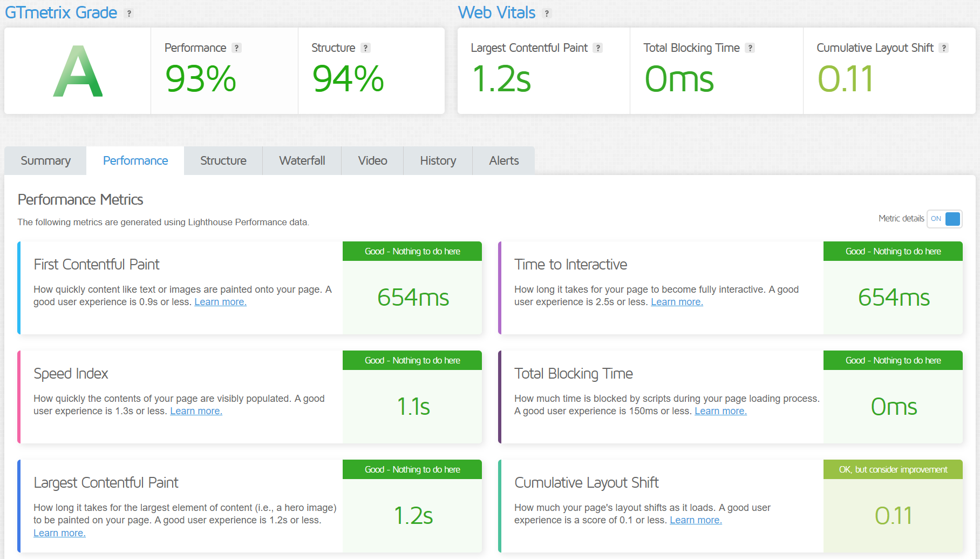Click the Cumulative Layout Shift card title
980x559 pixels.
click(x=587, y=483)
